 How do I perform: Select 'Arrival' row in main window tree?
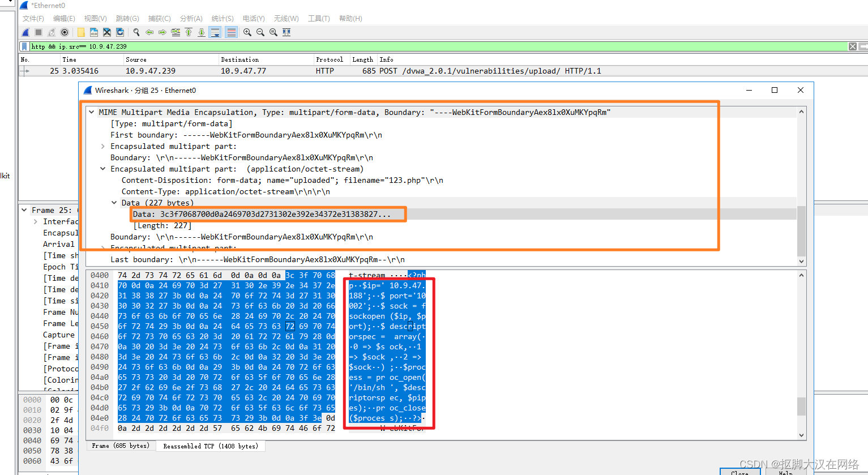coord(59,244)
